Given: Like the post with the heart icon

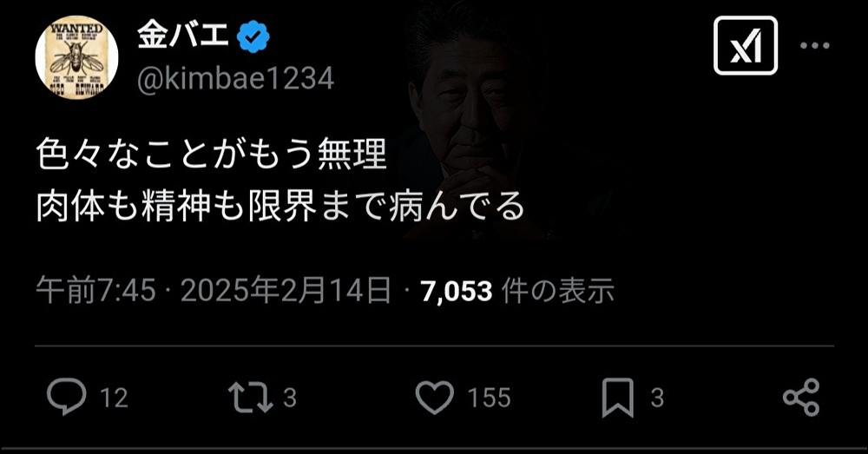Looking at the screenshot, I should pyautogui.click(x=435, y=398).
